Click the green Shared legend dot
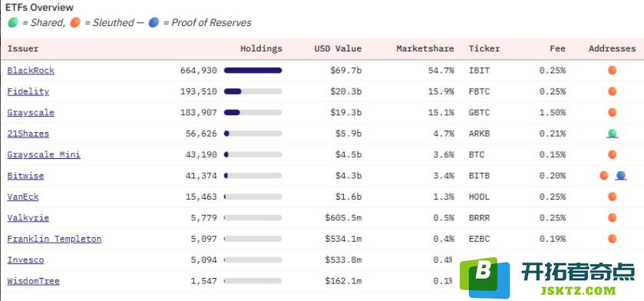644x301 pixels. 13,22
